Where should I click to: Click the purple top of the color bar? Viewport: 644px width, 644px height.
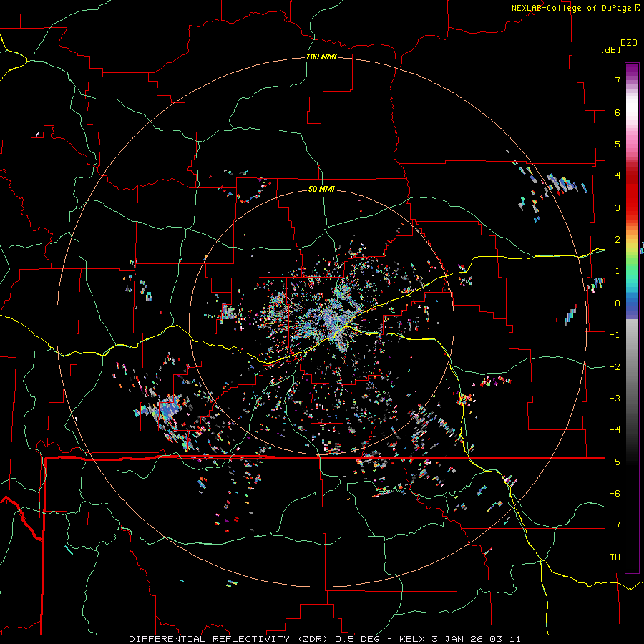(x=632, y=70)
